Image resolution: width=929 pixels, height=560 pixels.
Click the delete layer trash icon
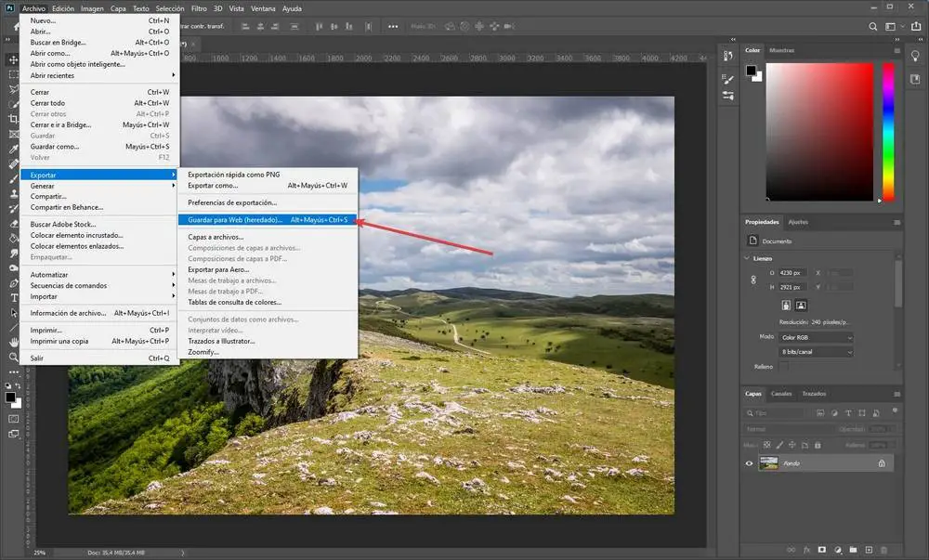(884, 550)
